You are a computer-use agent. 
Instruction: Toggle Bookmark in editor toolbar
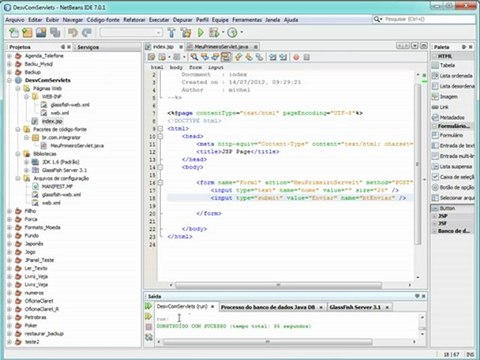tap(259, 57)
